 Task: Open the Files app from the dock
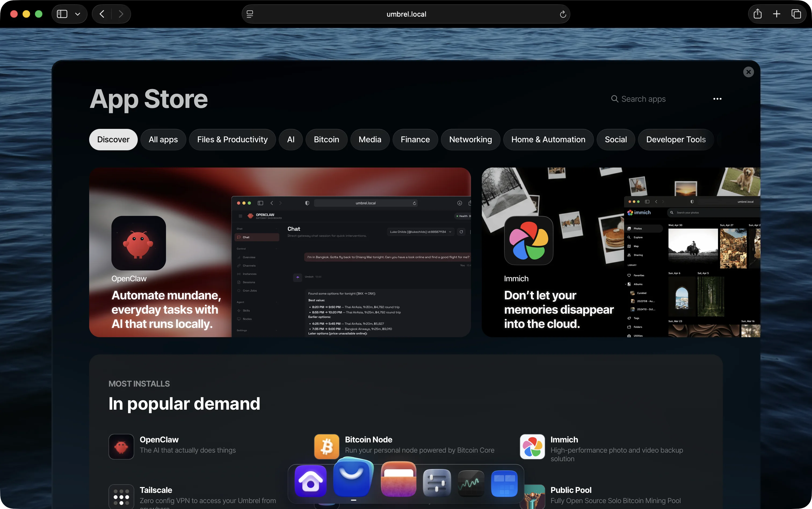[x=398, y=481]
